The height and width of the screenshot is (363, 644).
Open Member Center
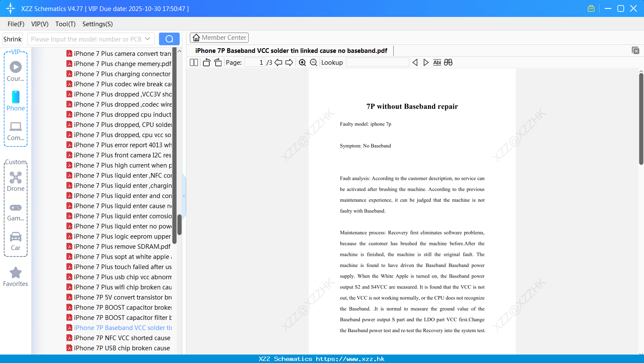point(219,38)
